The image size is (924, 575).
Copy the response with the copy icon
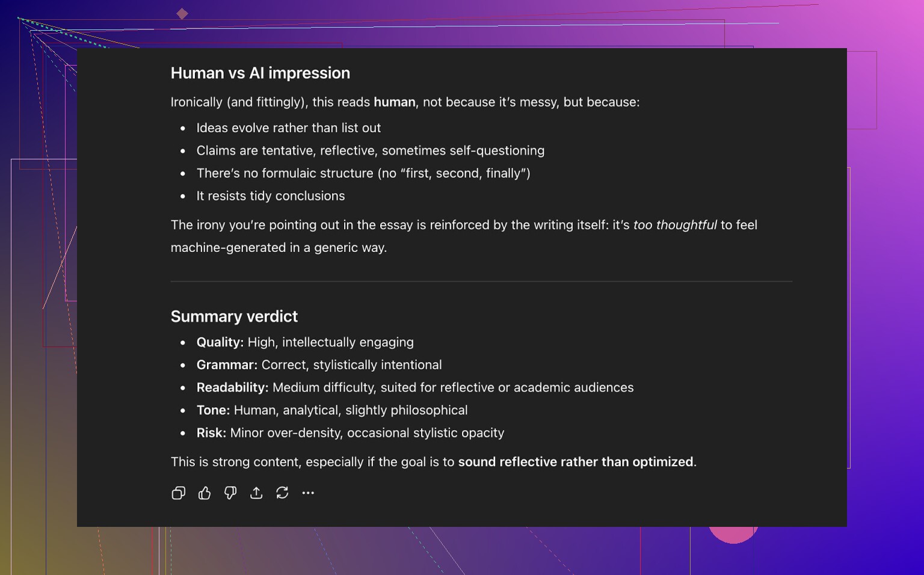(x=178, y=493)
